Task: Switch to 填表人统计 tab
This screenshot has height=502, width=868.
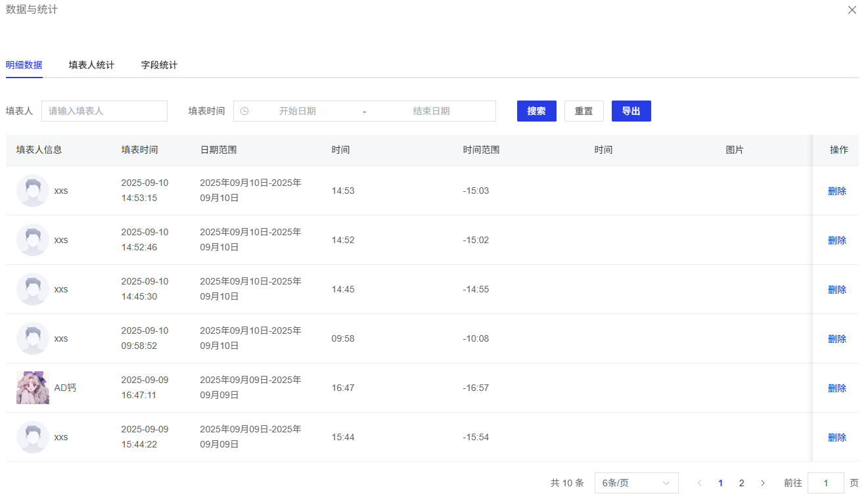Action: pyautogui.click(x=91, y=65)
